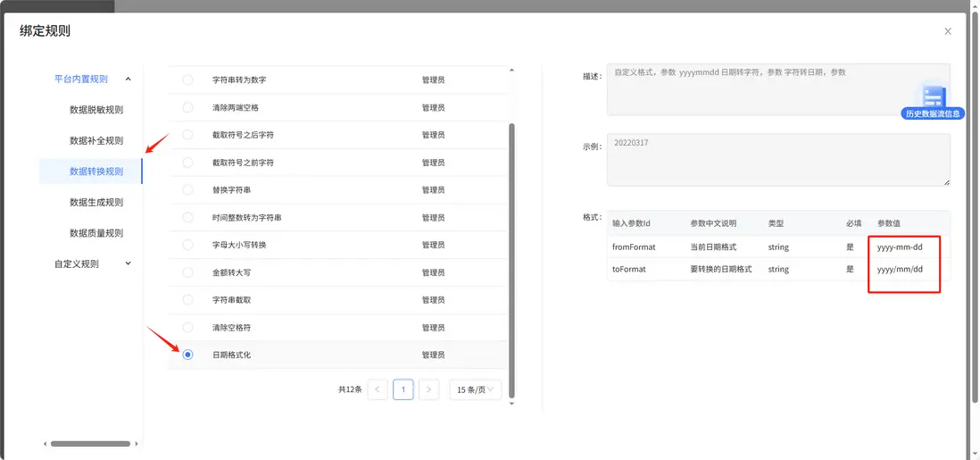Click the 要转换的日期格式 description cell
980x460 pixels.
720,269
